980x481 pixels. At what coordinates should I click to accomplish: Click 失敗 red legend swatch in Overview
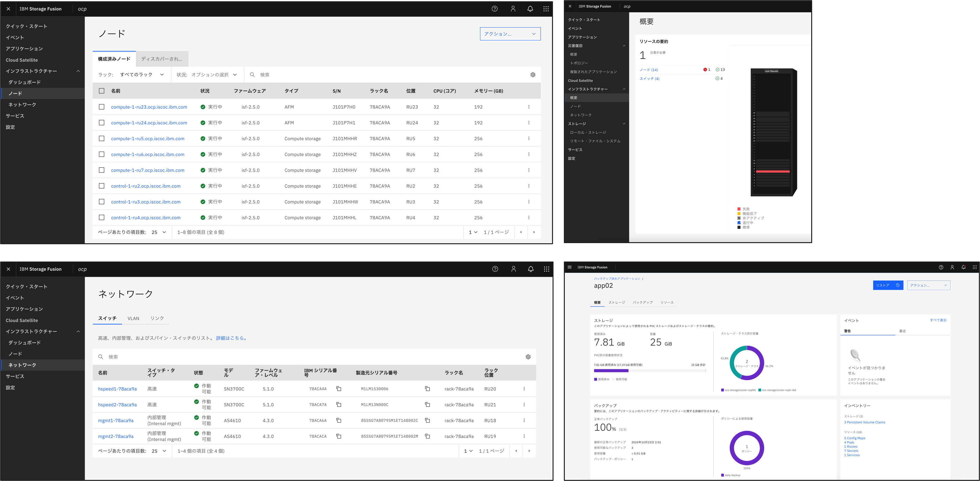pos(739,209)
